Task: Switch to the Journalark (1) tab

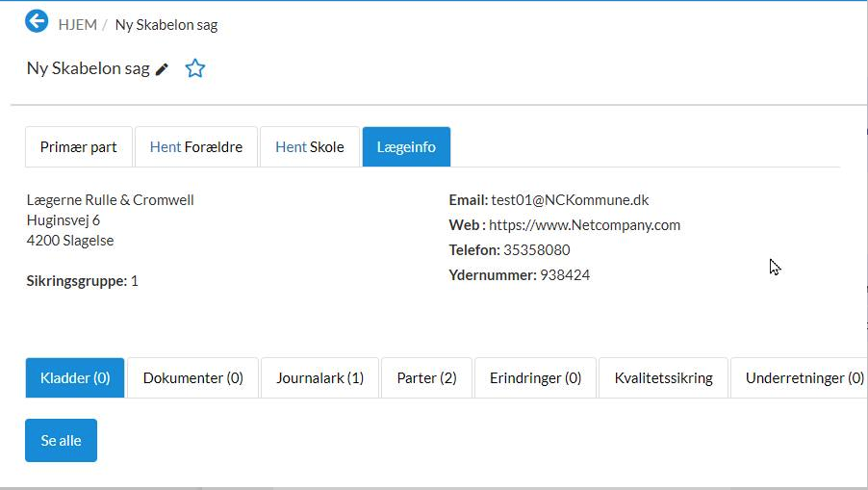Action: (x=320, y=378)
